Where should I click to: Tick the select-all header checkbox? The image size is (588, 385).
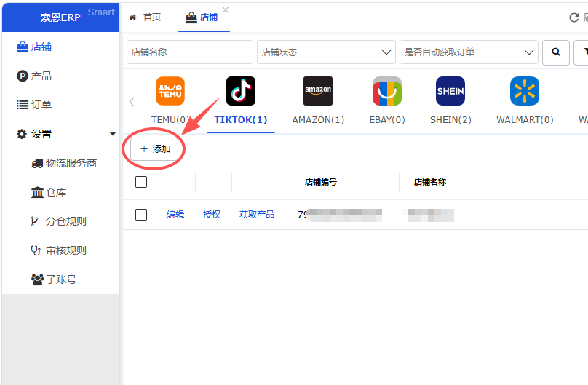pyautogui.click(x=141, y=182)
